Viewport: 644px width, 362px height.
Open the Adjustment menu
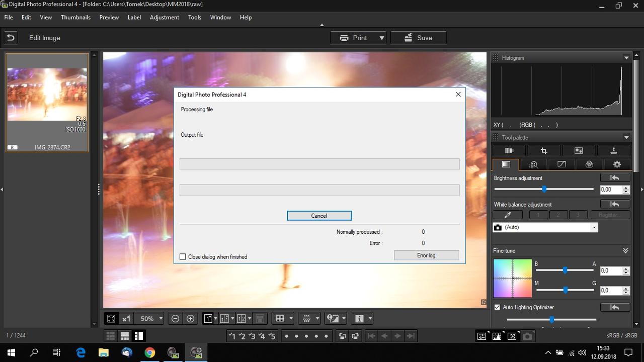coord(164,17)
